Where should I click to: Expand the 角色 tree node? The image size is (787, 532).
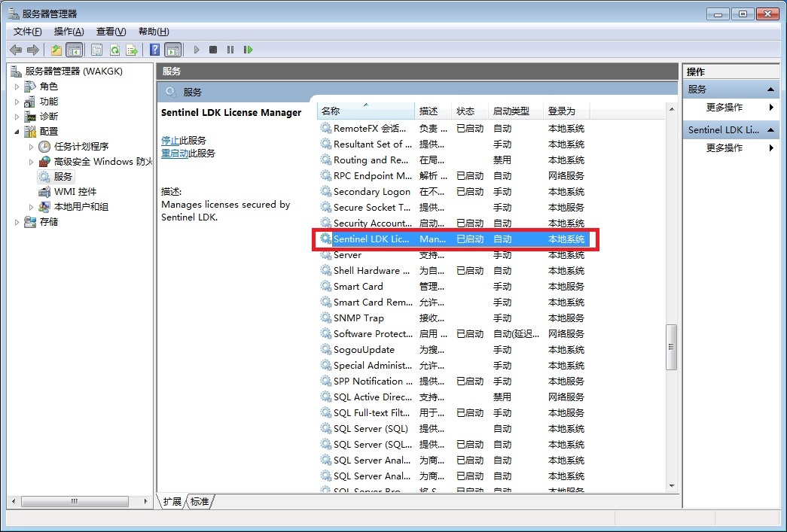click(17, 87)
